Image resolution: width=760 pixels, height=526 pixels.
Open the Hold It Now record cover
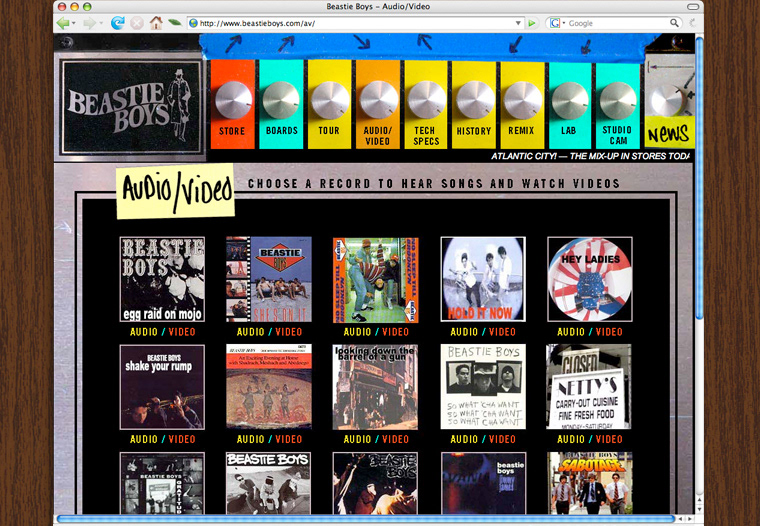coord(483,279)
